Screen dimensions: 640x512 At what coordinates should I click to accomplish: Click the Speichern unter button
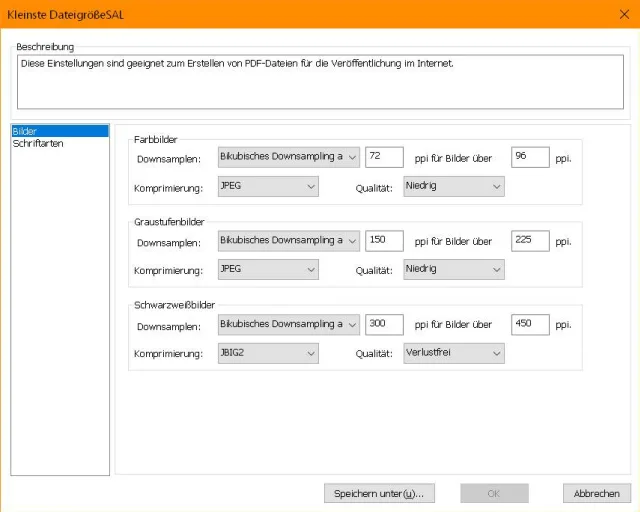tap(379, 493)
